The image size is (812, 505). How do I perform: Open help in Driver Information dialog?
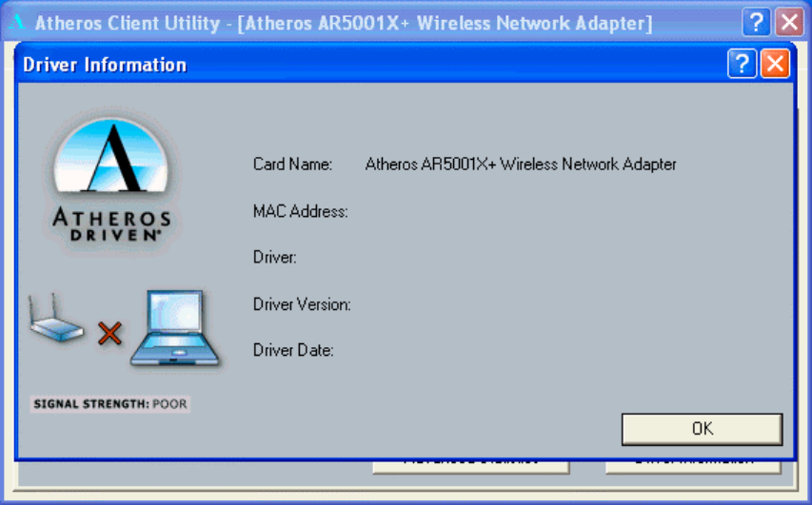(x=743, y=64)
